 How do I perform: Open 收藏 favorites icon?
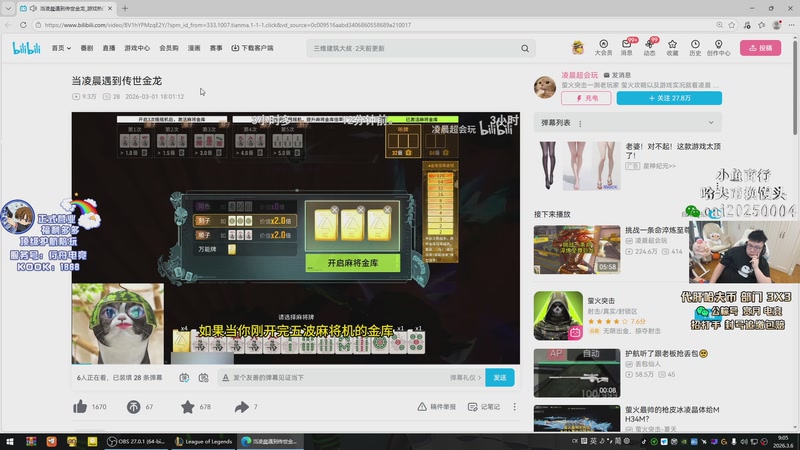672,47
